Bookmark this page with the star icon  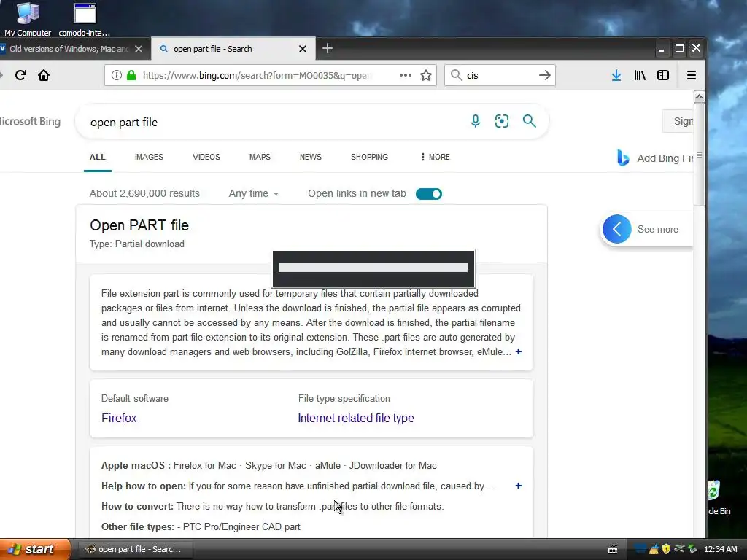coord(426,75)
